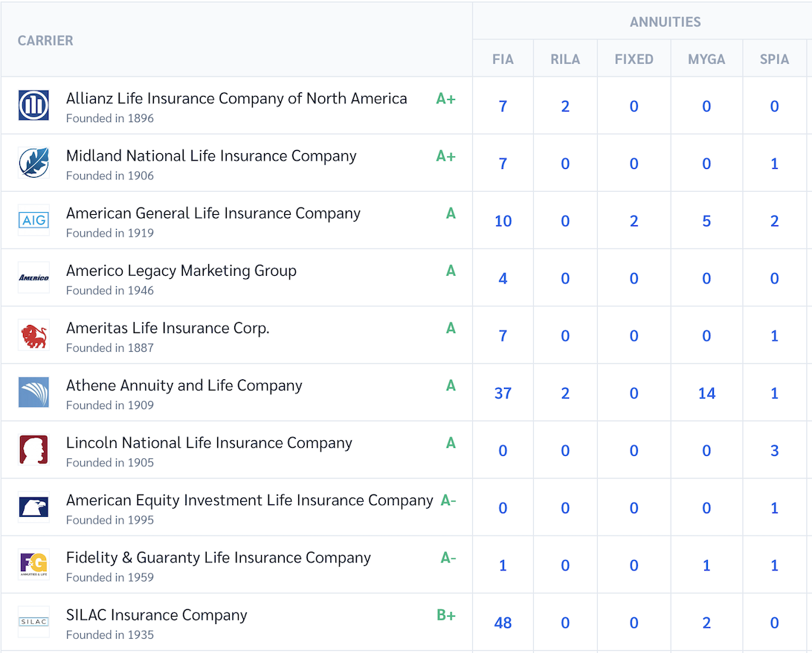This screenshot has height=653, width=812.
Task: Open Lincoln National's 3 SPIA products
Action: click(774, 451)
